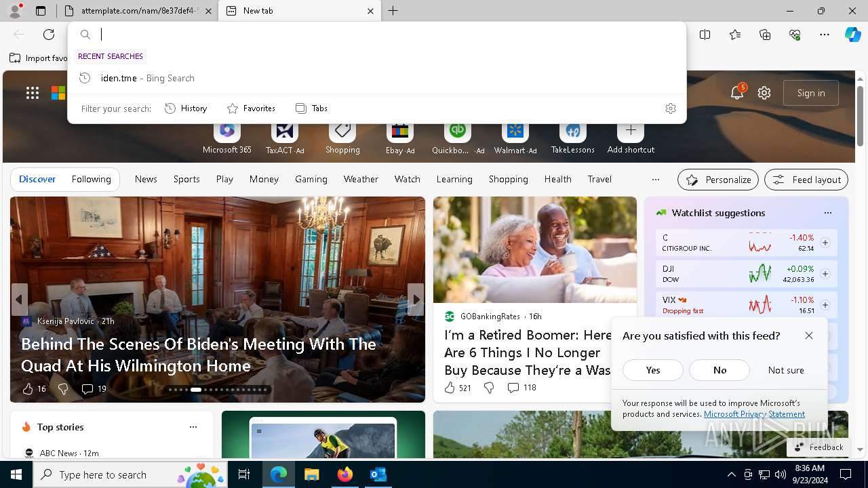Filter search by Favorites
868x488 pixels.
pyautogui.click(x=251, y=108)
